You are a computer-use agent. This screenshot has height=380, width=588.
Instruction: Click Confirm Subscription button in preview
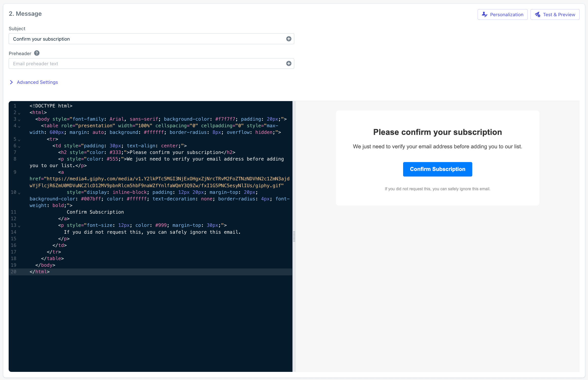437,169
